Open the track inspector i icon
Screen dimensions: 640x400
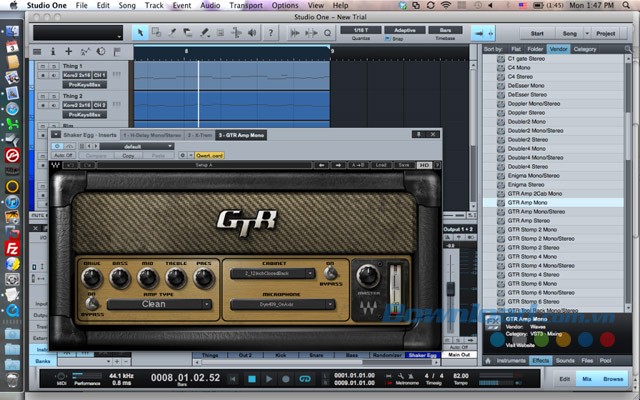pyautogui.click(x=53, y=51)
